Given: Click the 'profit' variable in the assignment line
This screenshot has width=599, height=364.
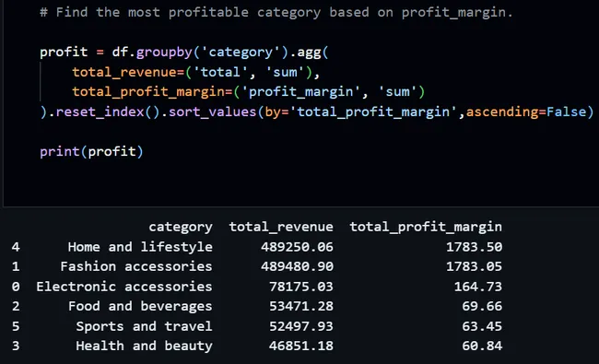Looking at the screenshot, I should (64, 52).
